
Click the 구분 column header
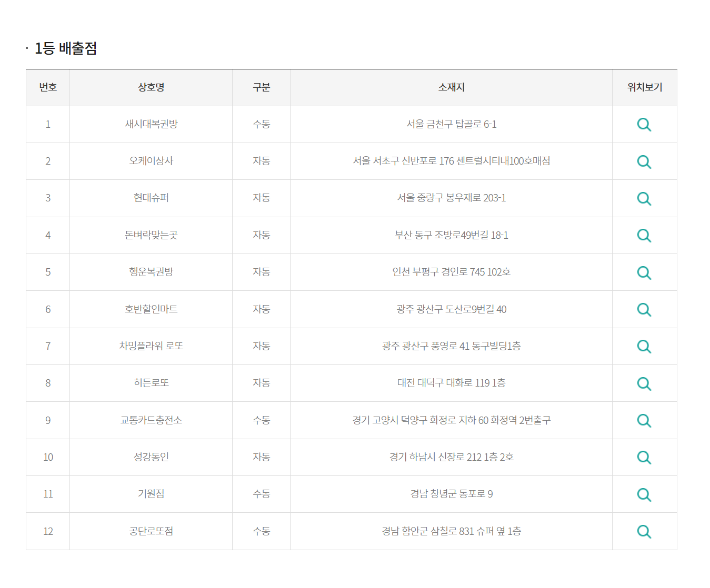pos(261,87)
